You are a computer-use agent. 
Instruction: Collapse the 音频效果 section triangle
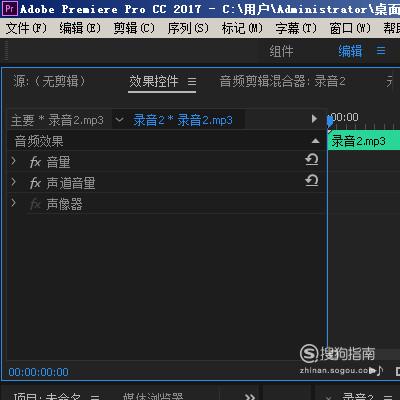point(315,141)
